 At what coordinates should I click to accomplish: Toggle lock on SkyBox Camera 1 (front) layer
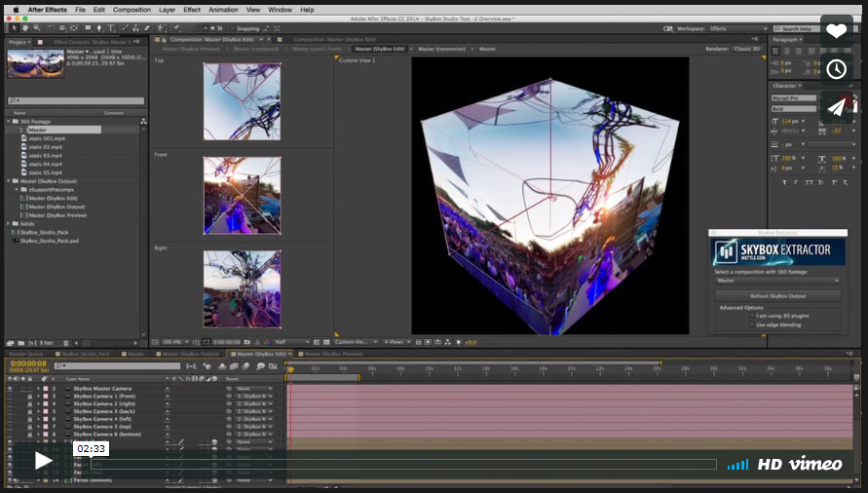tap(29, 397)
